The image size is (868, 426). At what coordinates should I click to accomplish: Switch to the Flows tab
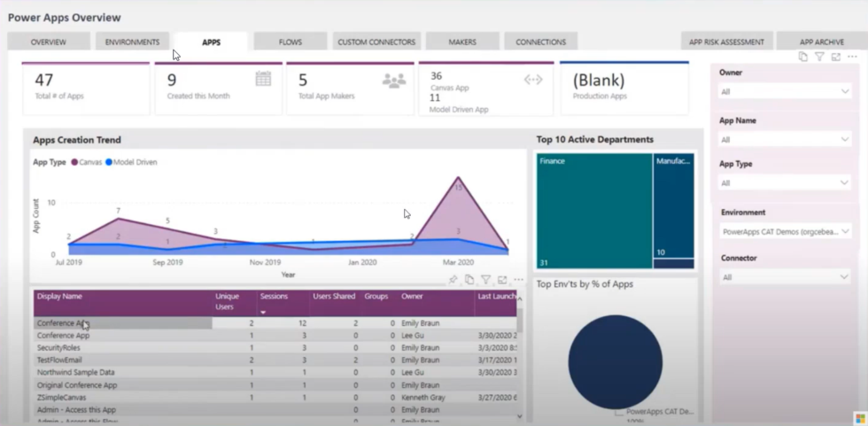tap(289, 42)
